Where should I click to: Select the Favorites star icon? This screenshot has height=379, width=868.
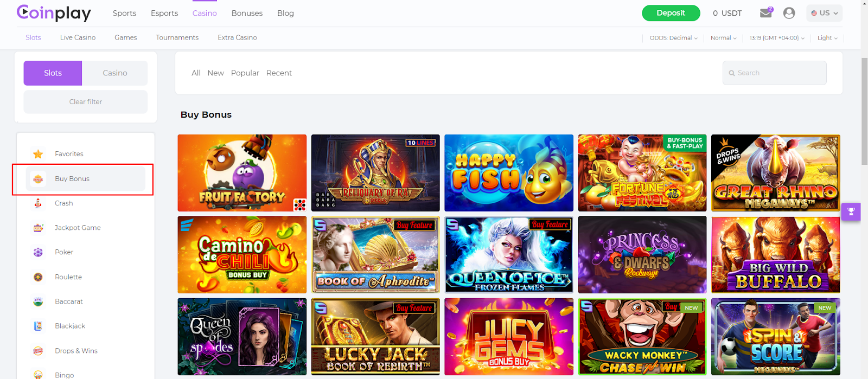click(38, 154)
